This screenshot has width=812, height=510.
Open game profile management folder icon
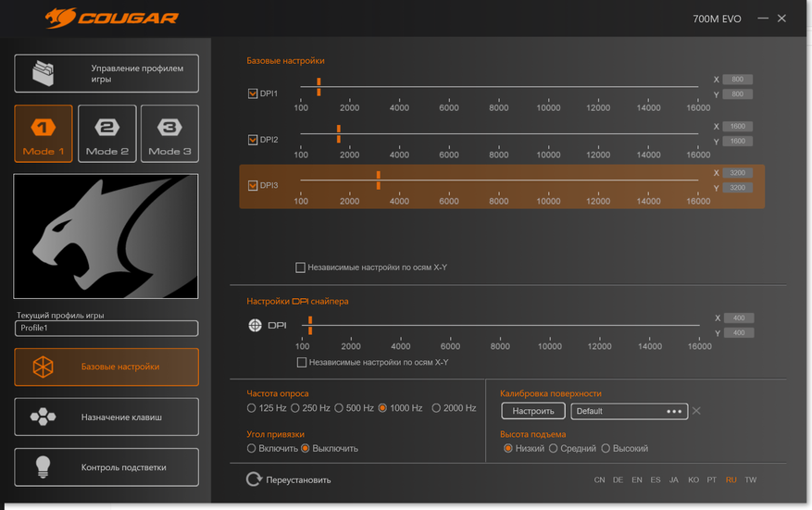coord(43,73)
